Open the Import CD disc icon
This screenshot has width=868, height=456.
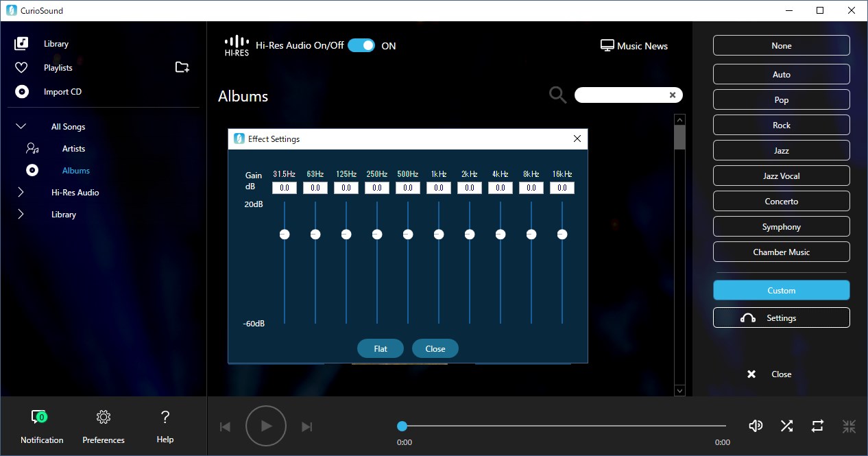[22, 91]
